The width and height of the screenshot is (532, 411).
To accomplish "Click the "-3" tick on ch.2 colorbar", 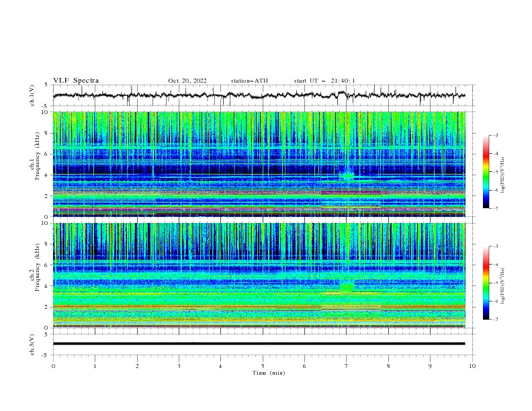I will coord(496,246).
